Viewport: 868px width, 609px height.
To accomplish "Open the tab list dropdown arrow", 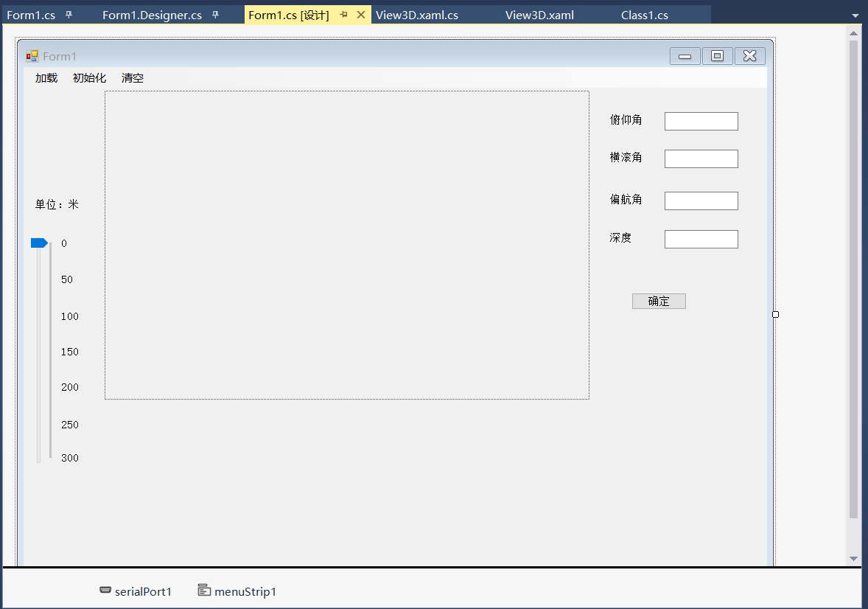I will coord(855,15).
